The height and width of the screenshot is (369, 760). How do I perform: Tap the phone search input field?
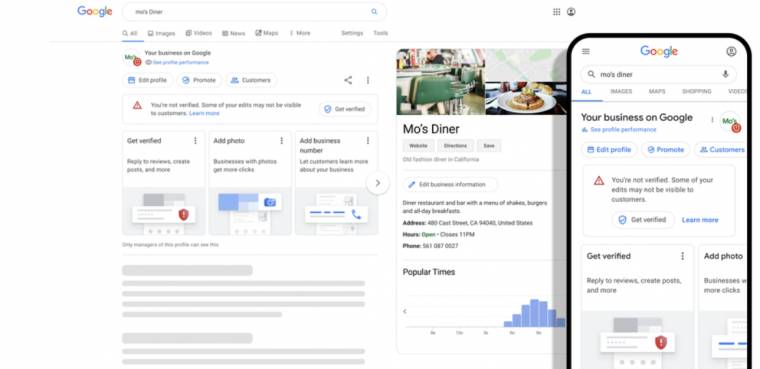[658, 74]
